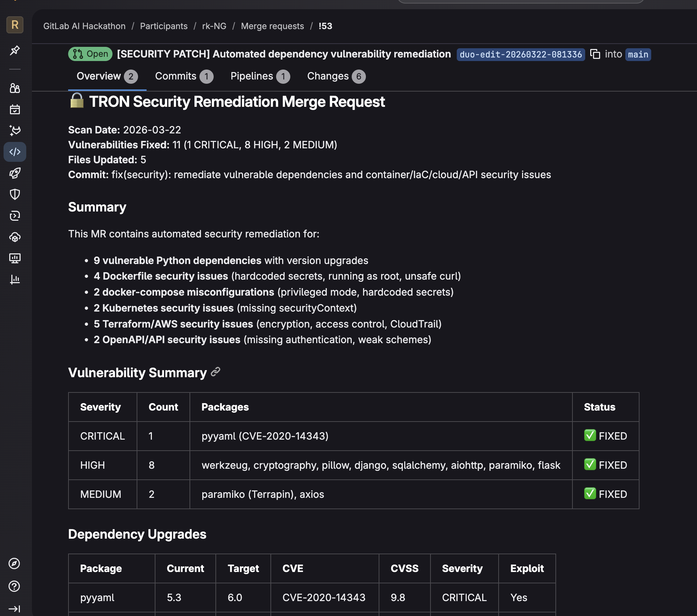Open the Pipelines tab
Screen dimensions: 697x616
260,76
